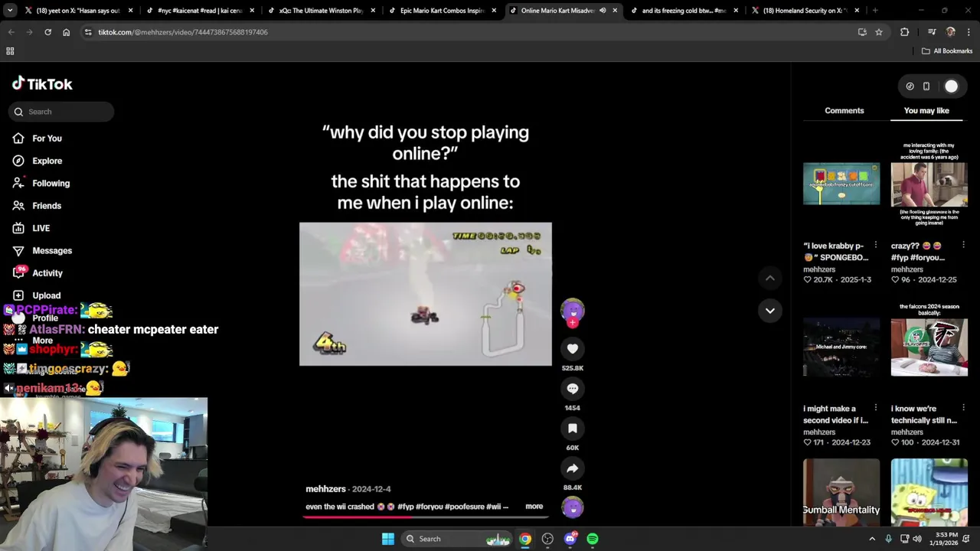Switch to 'Epic Mario Kart Combos' tab
The height and width of the screenshot is (551, 980).
click(442, 11)
